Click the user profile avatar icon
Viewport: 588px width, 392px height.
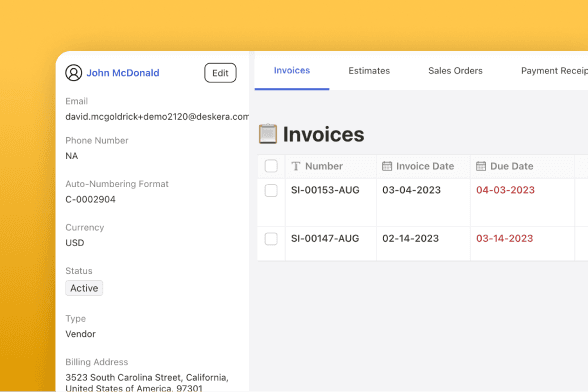74,73
